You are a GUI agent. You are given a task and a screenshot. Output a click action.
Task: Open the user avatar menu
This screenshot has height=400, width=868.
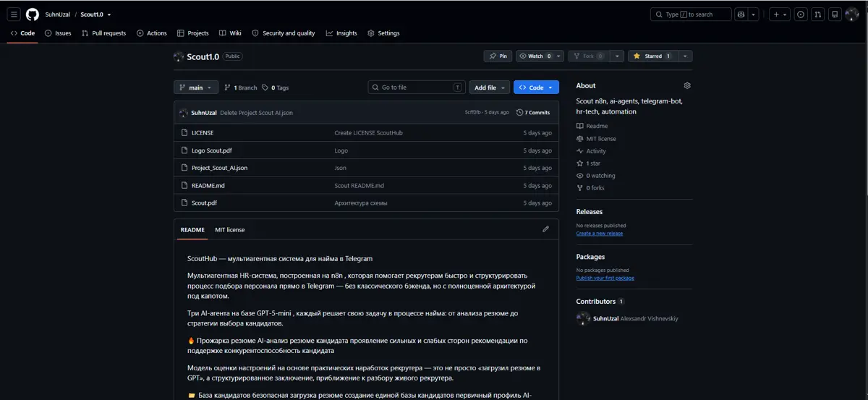[852, 14]
